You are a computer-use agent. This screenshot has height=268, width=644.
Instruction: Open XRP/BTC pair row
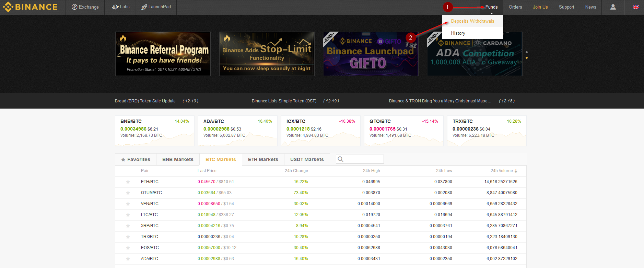321,226
